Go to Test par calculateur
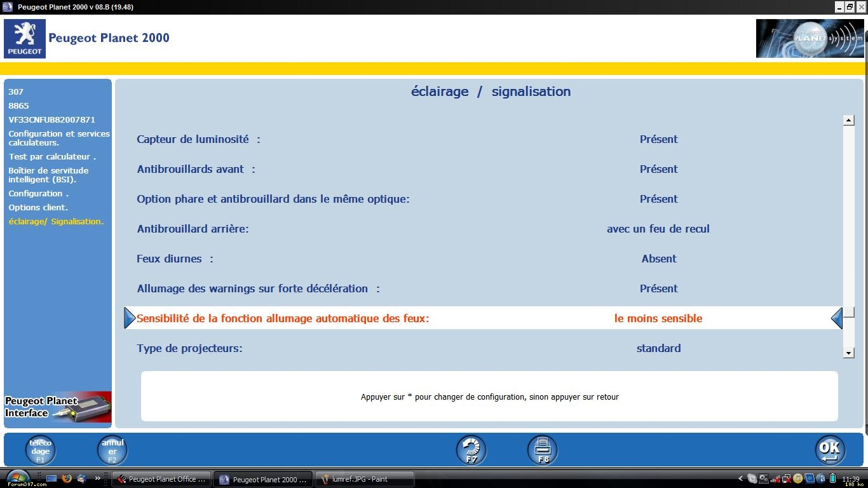The height and width of the screenshot is (488, 868). [x=52, y=156]
